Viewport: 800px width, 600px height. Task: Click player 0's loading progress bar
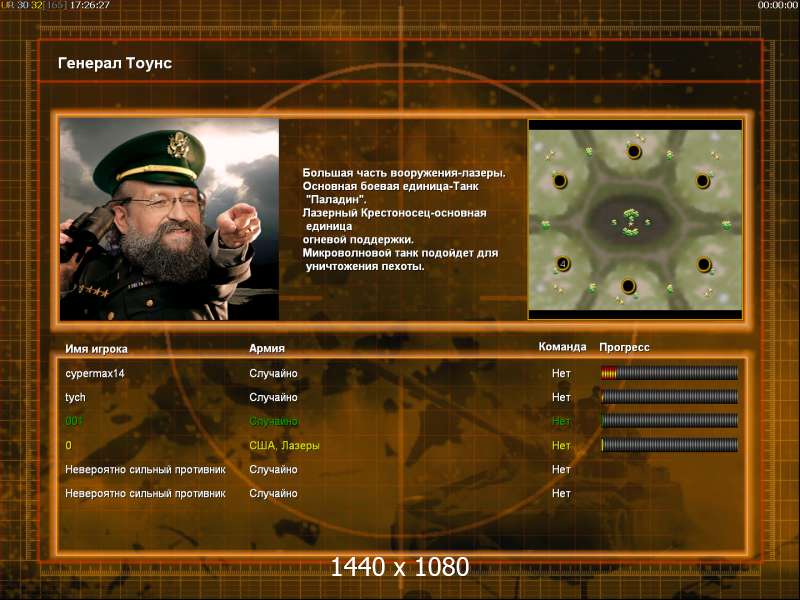tap(669, 445)
